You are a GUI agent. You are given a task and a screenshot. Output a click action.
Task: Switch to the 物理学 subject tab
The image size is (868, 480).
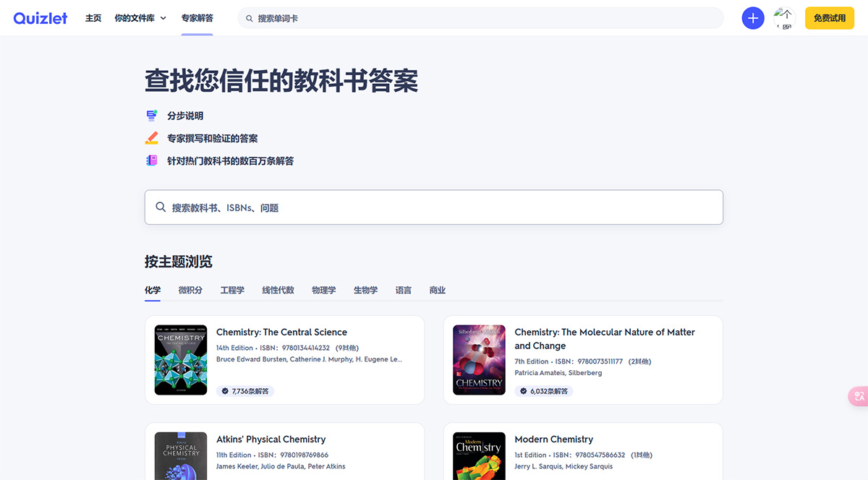(323, 289)
